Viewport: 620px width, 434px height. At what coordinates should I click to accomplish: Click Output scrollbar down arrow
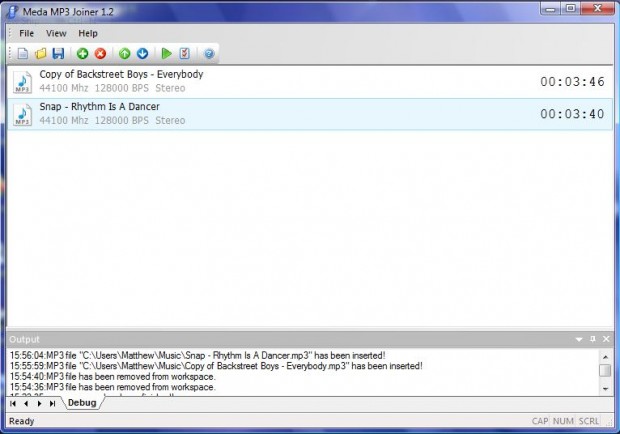pyautogui.click(x=605, y=389)
